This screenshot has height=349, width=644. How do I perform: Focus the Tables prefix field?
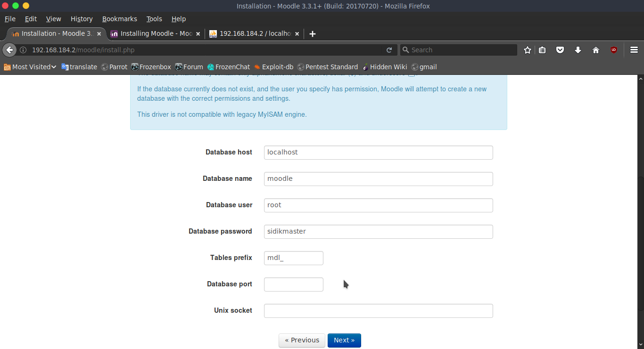[x=293, y=258]
